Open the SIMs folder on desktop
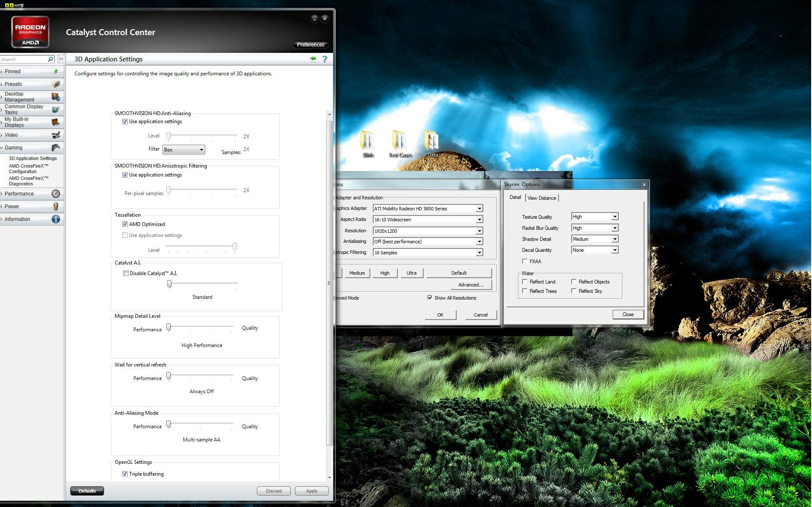Screen dimensions: 812x507 click(x=368, y=144)
